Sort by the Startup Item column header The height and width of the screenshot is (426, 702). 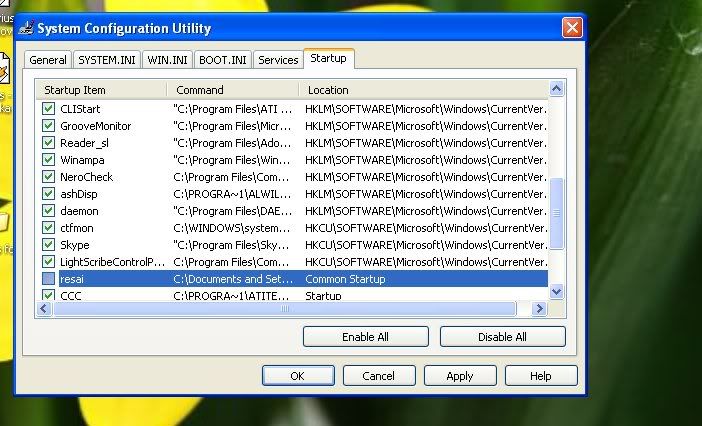pos(101,90)
